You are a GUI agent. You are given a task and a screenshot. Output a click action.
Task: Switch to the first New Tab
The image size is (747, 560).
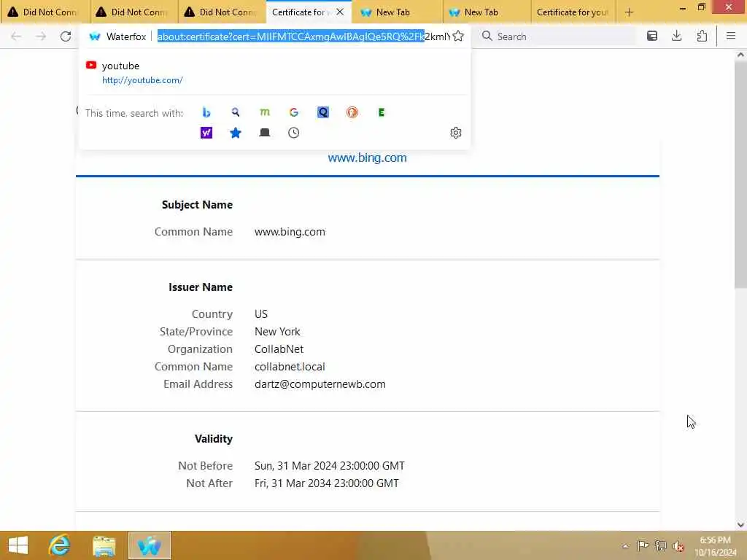pos(398,12)
